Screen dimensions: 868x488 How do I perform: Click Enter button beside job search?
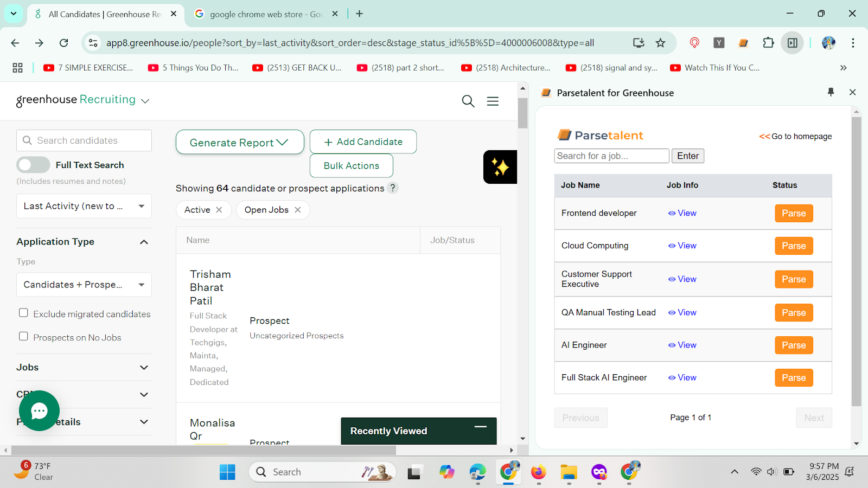pos(688,156)
